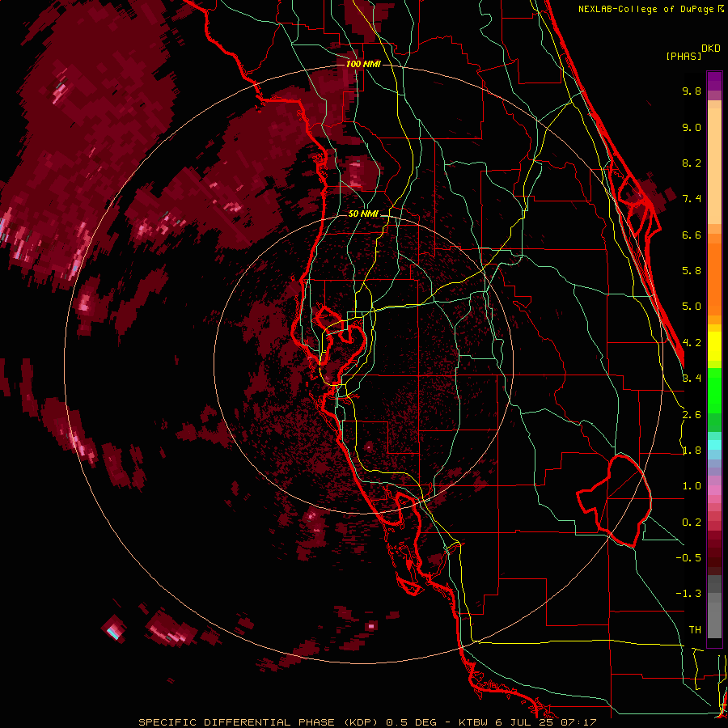Click the NEXLAB-College of DuPage label

[x=646, y=9]
